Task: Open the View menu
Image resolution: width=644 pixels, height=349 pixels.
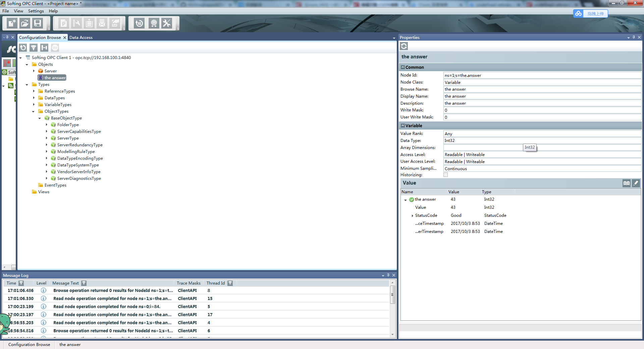Action: [18, 11]
